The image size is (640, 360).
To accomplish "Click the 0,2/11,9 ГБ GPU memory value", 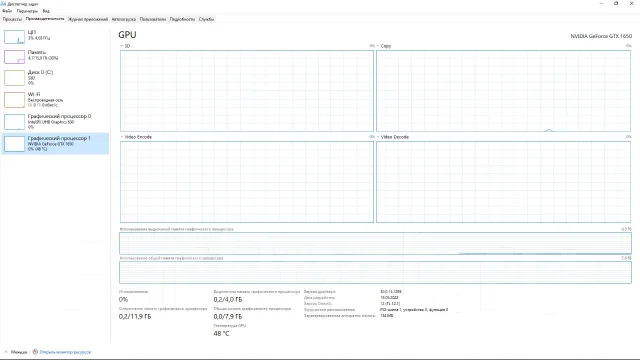I will [x=135, y=317].
